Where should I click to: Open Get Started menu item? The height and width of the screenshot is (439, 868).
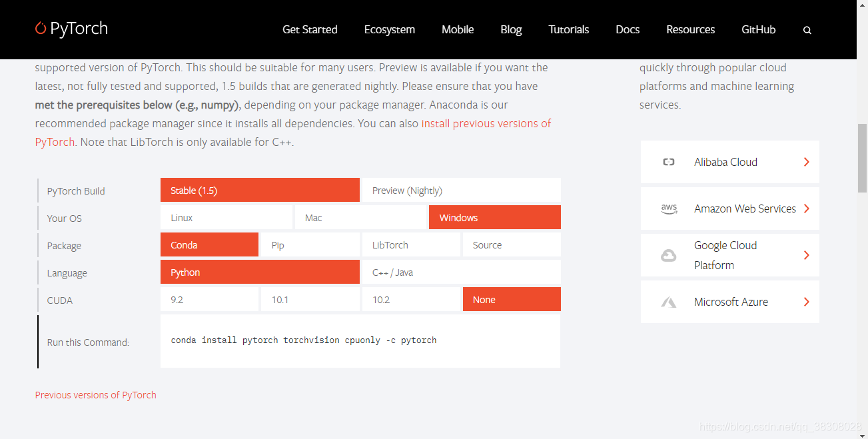(x=310, y=29)
